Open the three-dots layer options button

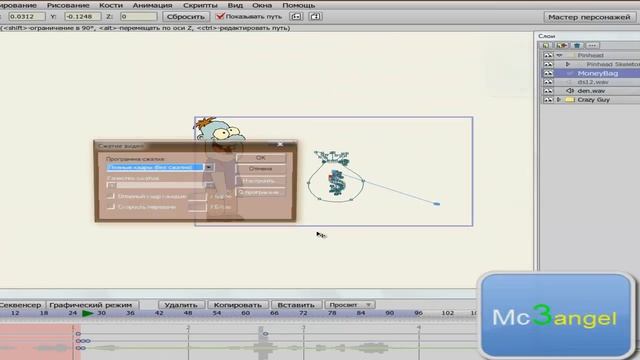(x=593, y=45)
